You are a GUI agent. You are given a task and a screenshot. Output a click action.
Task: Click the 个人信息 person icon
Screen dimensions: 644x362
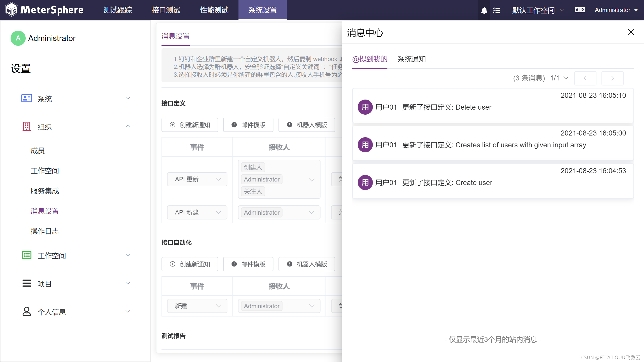[x=26, y=311]
